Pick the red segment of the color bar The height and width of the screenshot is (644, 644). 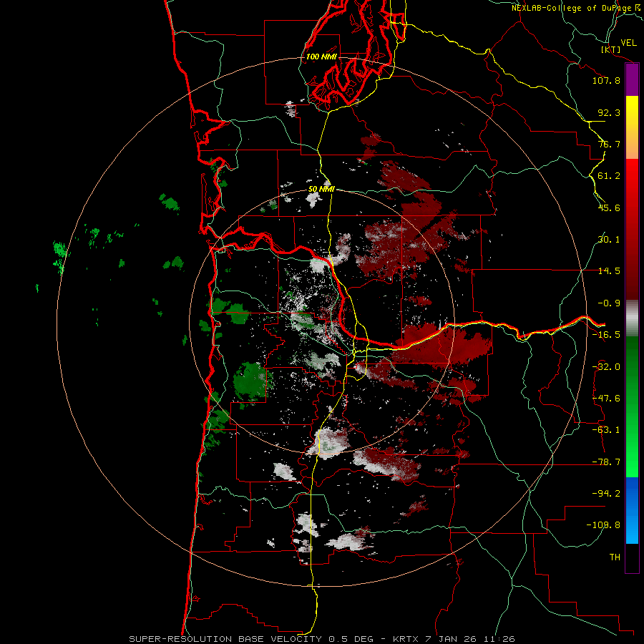tap(632, 229)
